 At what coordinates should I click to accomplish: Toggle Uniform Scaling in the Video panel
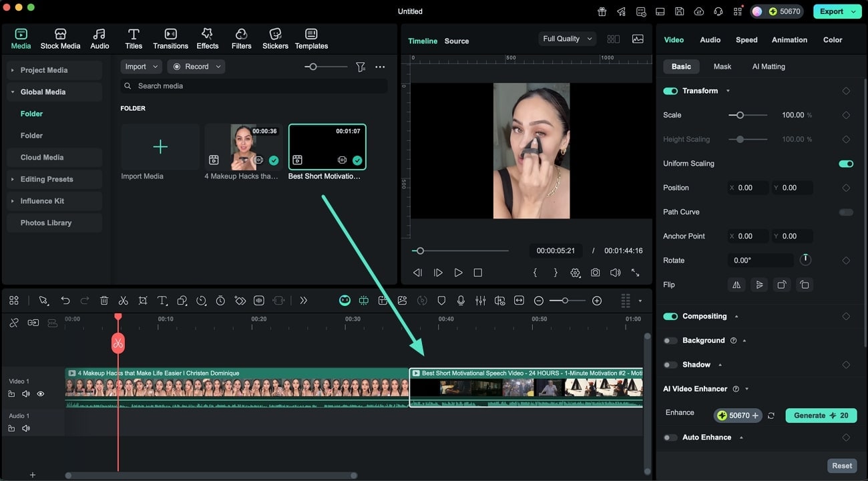[845, 163]
